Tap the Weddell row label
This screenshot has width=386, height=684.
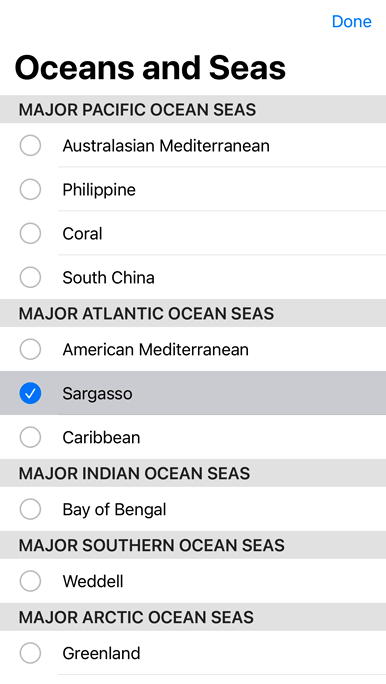pos(93,581)
